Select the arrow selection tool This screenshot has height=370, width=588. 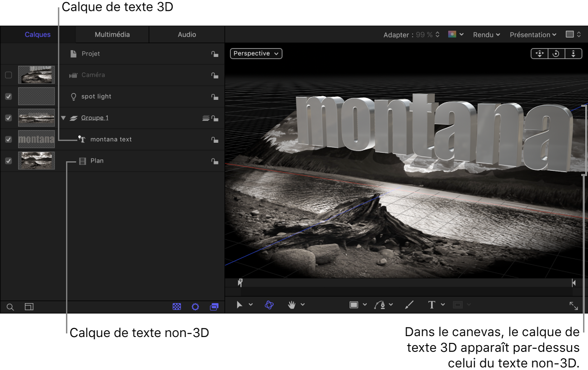tap(240, 305)
